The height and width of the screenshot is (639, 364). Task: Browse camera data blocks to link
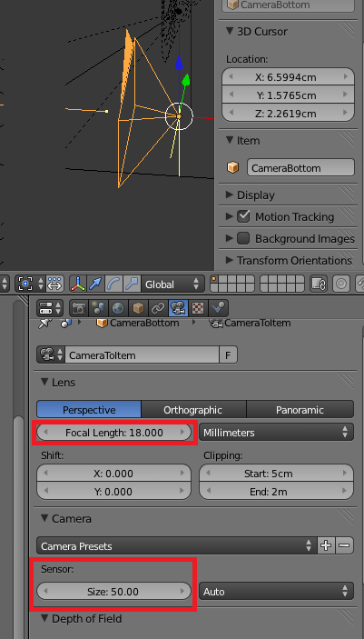click(x=50, y=355)
